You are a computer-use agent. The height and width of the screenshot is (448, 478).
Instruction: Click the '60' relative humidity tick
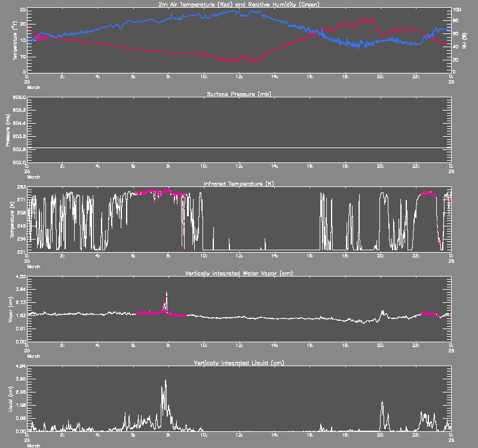click(455, 34)
